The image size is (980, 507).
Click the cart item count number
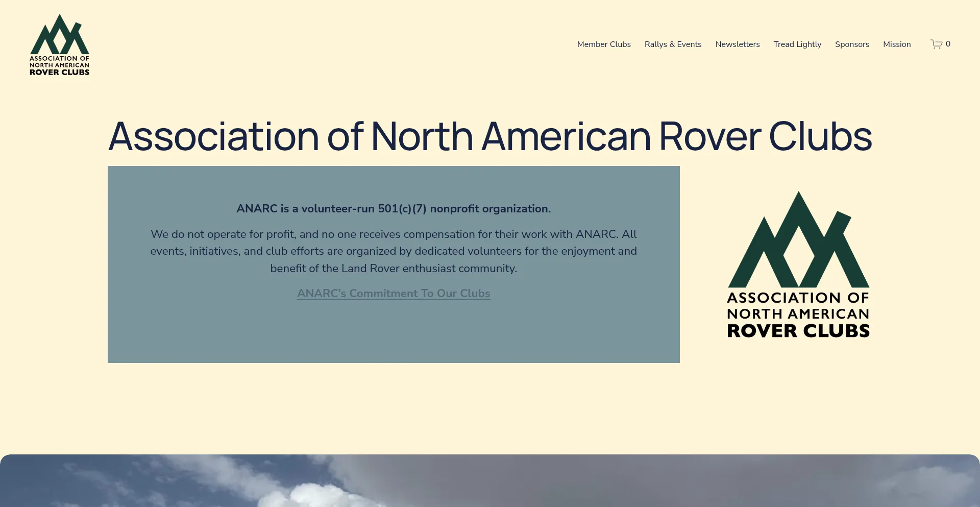click(x=948, y=44)
